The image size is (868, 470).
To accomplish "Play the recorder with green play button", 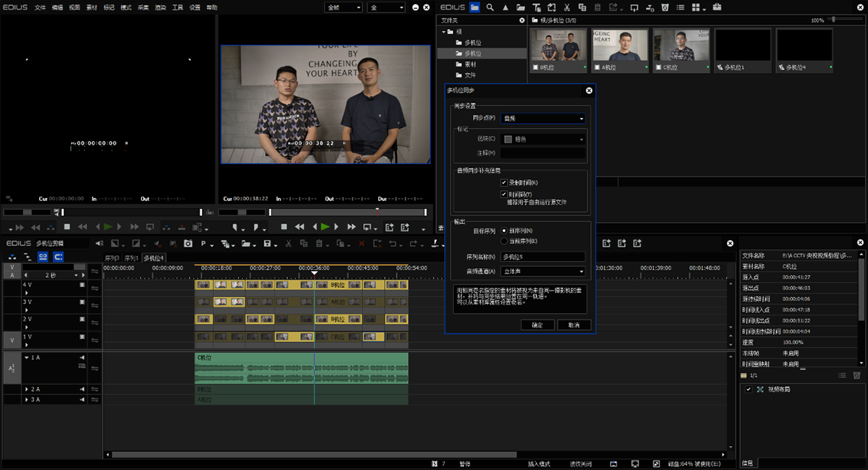I will click(325, 226).
